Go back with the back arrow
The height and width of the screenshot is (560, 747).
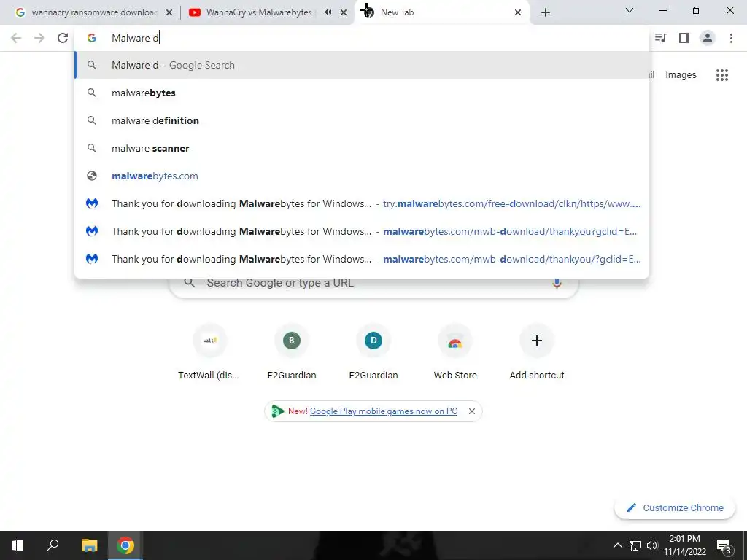click(x=16, y=38)
